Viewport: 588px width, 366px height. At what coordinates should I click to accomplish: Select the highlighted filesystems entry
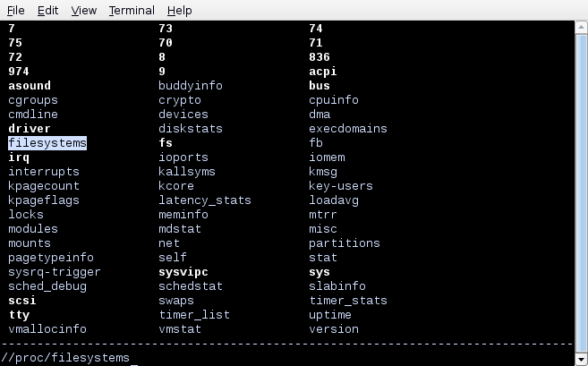click(47, 143)
